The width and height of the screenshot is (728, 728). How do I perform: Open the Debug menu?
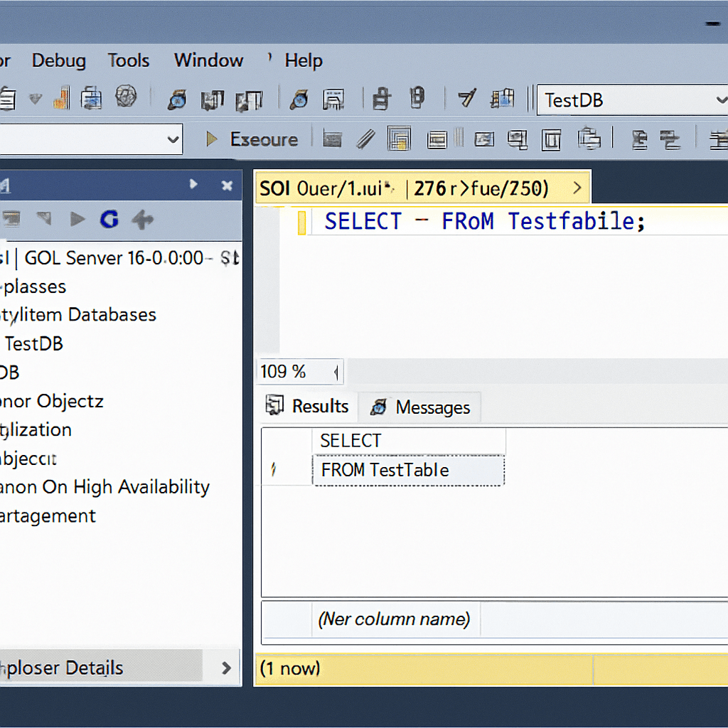click(x=59, y=60)
